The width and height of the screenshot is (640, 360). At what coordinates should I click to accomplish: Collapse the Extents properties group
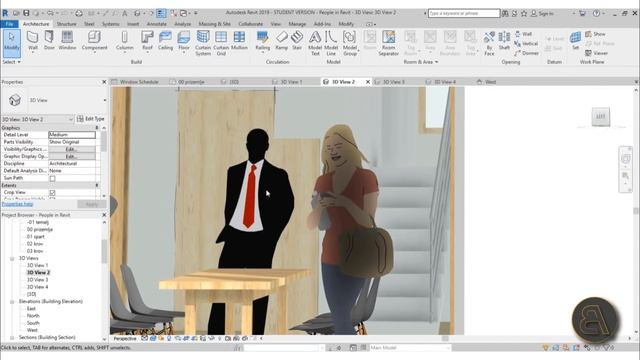[x=97, y=185]
